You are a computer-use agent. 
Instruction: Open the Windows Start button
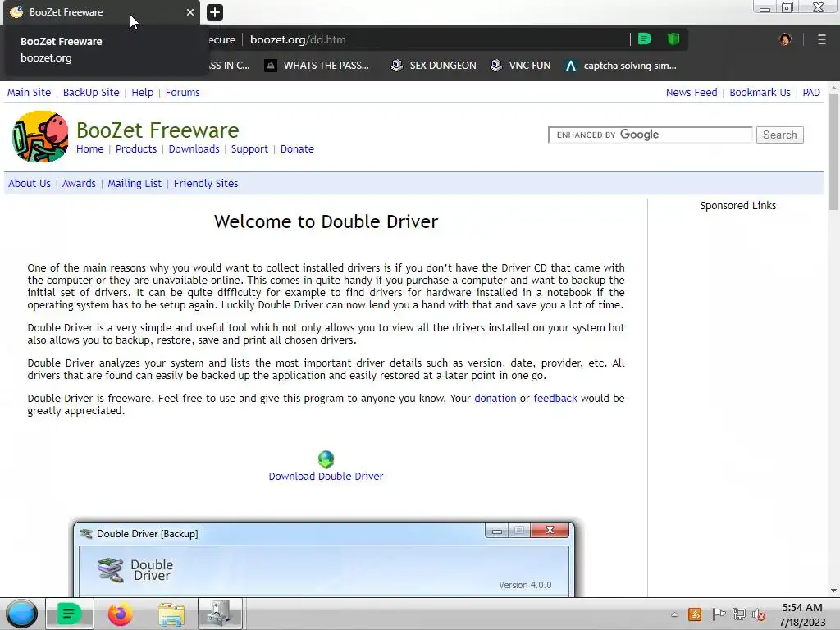pos(21,614)
